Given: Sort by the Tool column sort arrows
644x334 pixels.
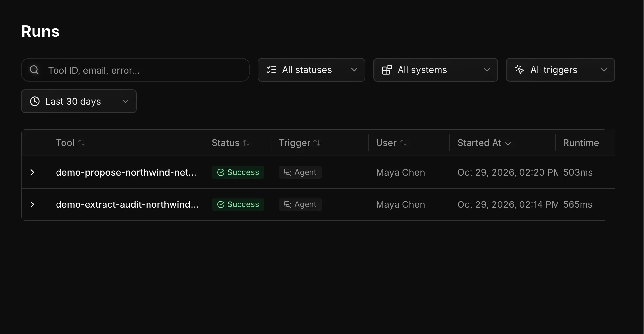Looking at the screenshot, I should [x=81, y=143].
